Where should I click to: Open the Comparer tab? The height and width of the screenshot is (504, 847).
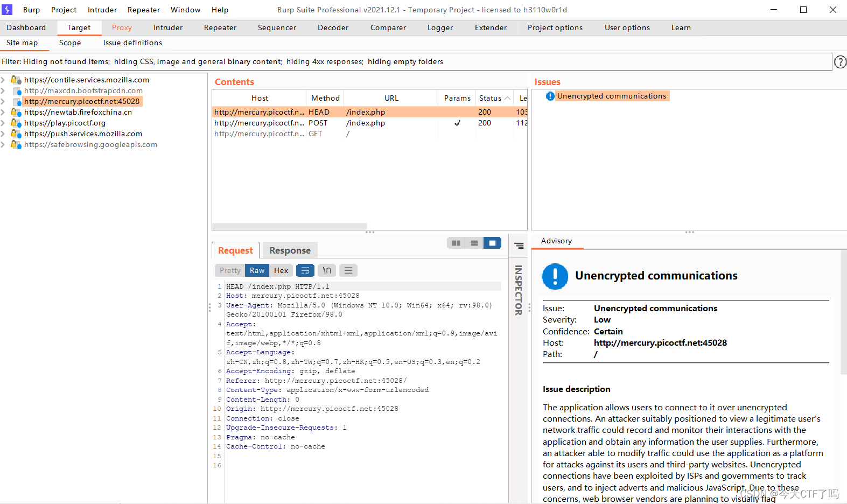click(388, 27)
